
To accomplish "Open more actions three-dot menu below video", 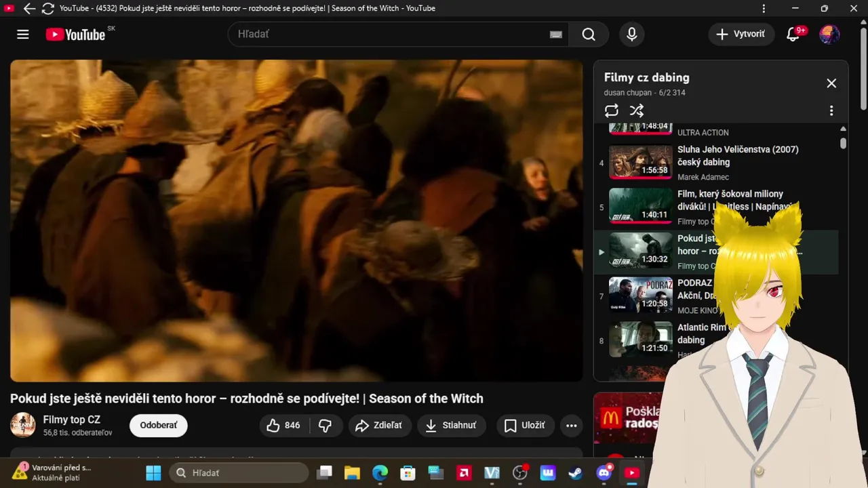I will [572, 426].
